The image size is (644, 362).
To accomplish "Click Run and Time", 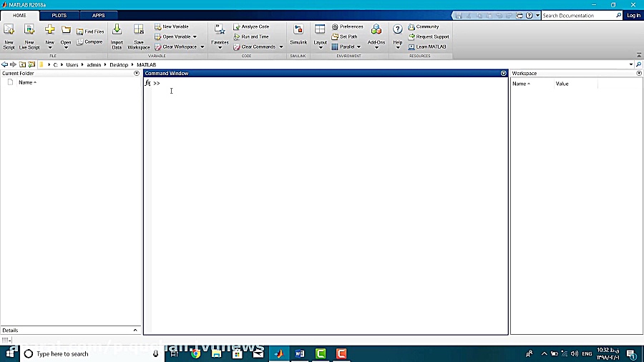I will pos(251,36).
